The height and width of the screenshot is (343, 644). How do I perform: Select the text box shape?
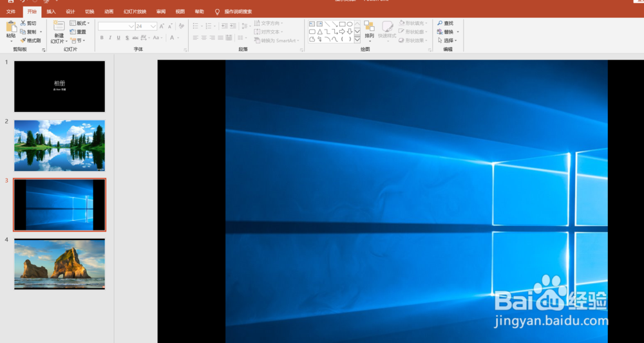312,24
